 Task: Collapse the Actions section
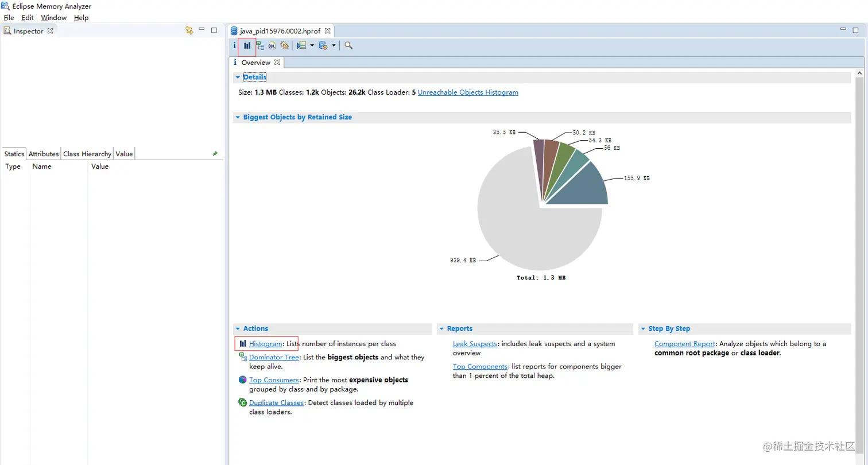[x=238, y=329]
